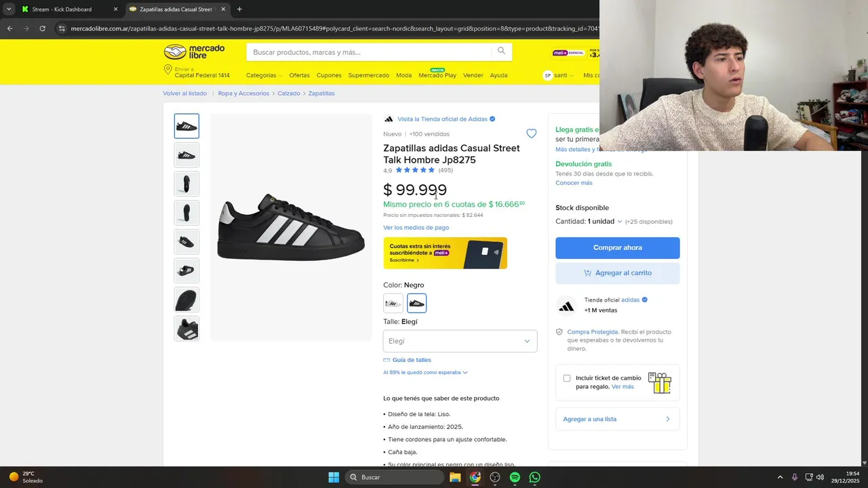868x488 pixels.
Task: Open the Talle Elegí size dropdown
Action: coord(460,341)
